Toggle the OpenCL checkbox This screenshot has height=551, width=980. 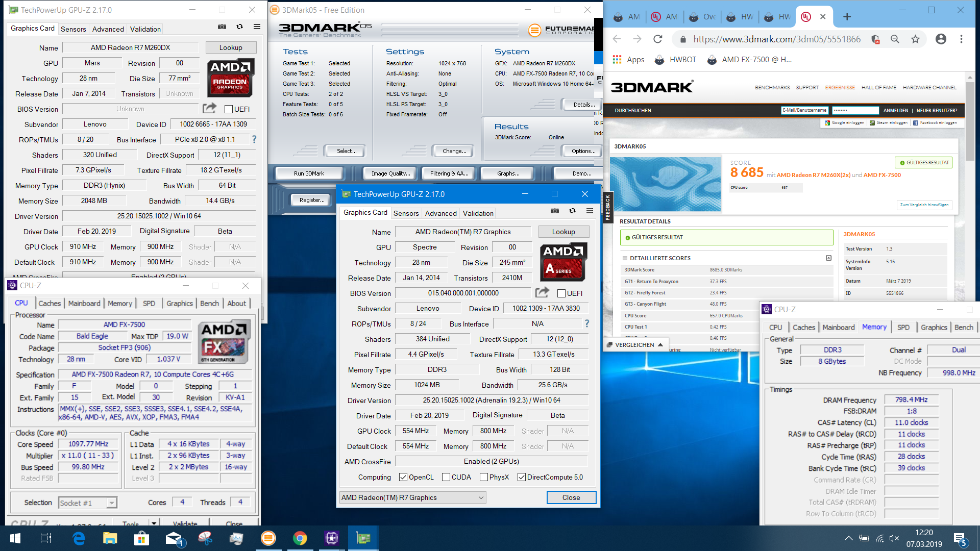(x=403, y=477)
